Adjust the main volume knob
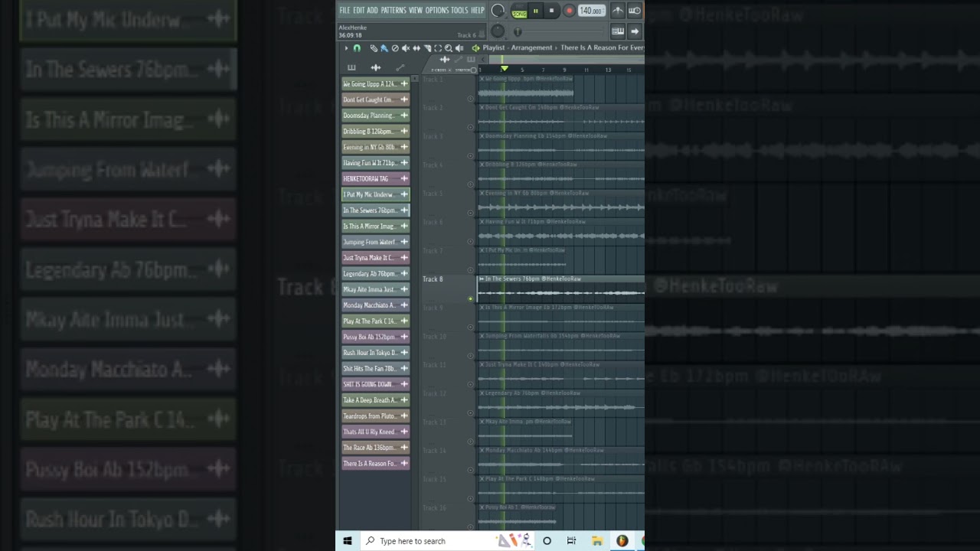This screenshot has width=980, height=551. pos(498,10)
